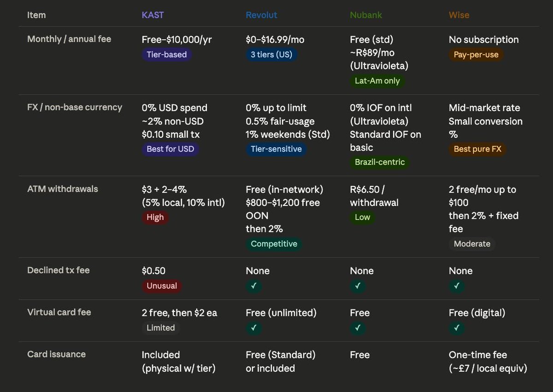Select the KAST column header

click(x=153, y=15)
